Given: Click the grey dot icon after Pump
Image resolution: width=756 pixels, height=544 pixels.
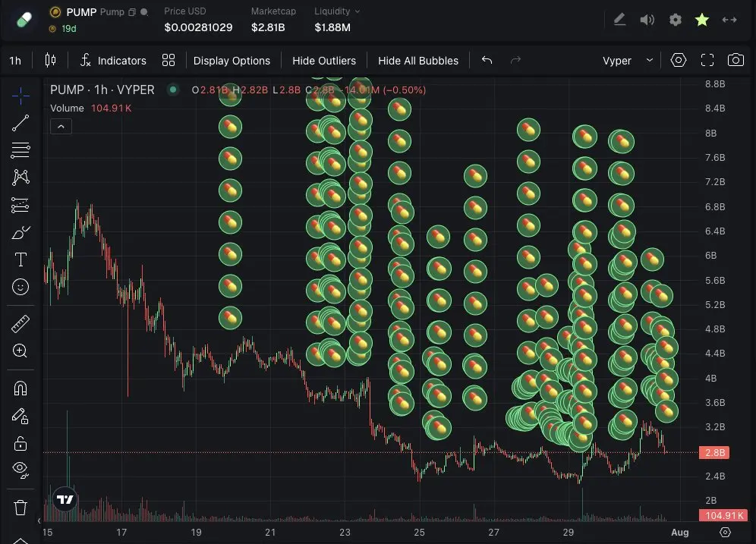Looking at the screenshot, I should 143,12.
